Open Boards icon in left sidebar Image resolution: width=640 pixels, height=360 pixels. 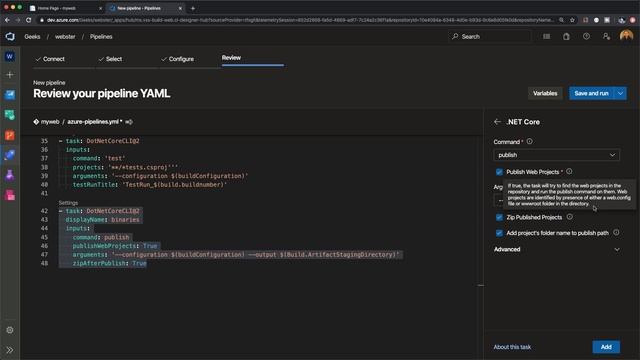10,115
